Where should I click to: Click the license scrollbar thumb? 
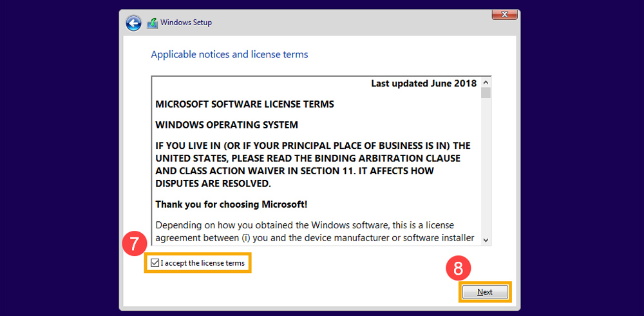(486, 93)
